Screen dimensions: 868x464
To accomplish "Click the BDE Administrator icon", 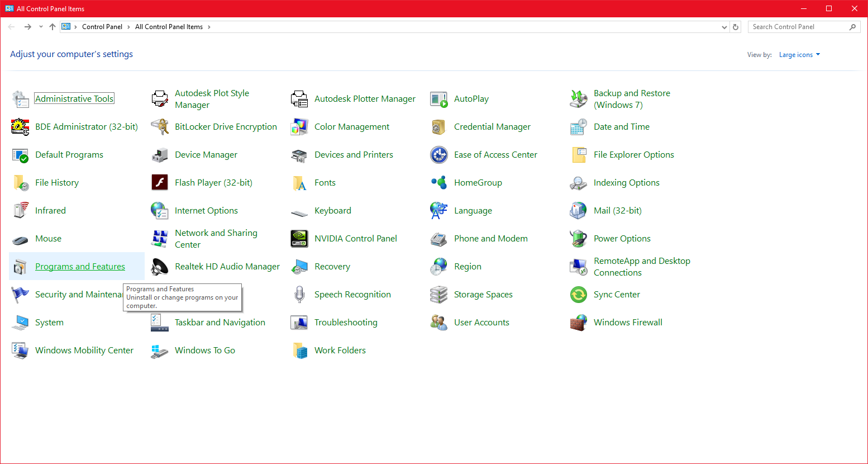I will click(20, 127).
